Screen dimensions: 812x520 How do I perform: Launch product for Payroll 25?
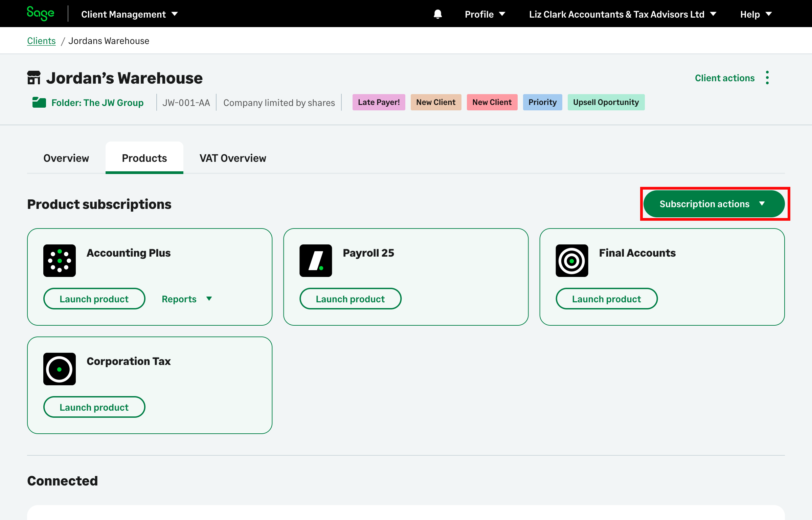350,299
